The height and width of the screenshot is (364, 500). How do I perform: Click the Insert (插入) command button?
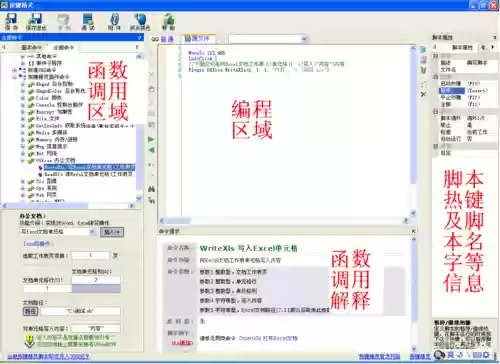pos(112,232)
